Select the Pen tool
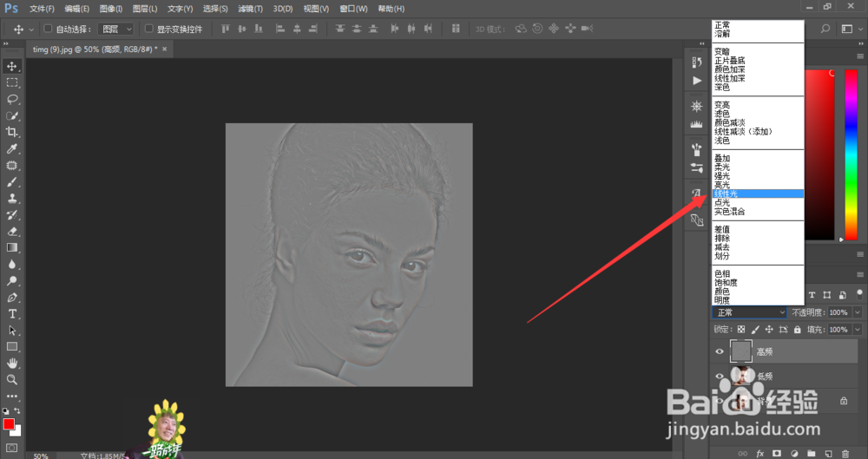This screenshot has width=868, height=459. [11, 298]
